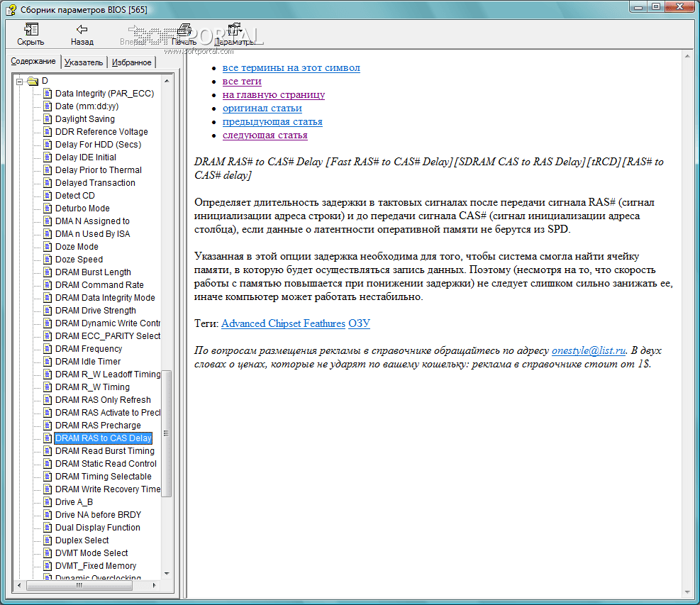This screenshot has width=700, height=605.
Task: Open DRAM RAS Only Refresh topic
Action: coord(103,400)
